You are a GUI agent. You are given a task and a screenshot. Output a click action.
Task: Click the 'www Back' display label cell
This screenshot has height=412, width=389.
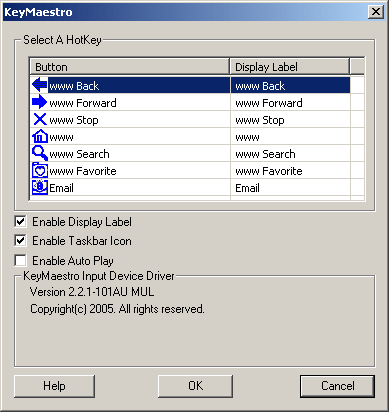point(290,85)
